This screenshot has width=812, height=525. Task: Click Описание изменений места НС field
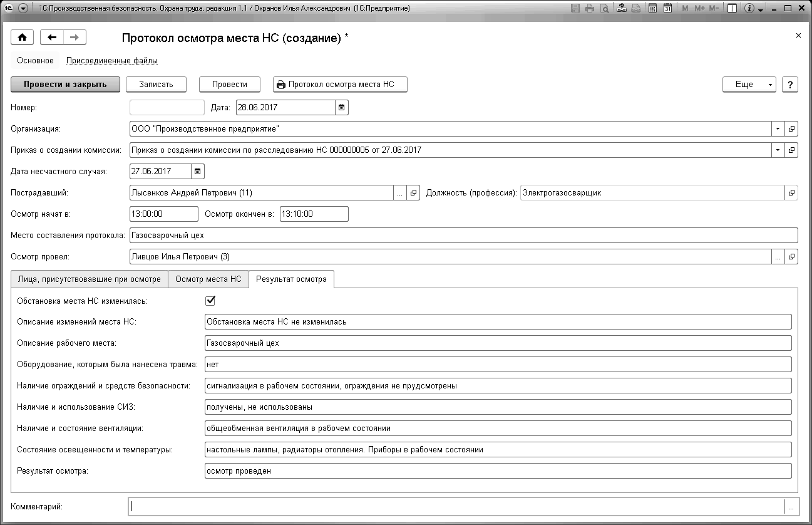498,321
